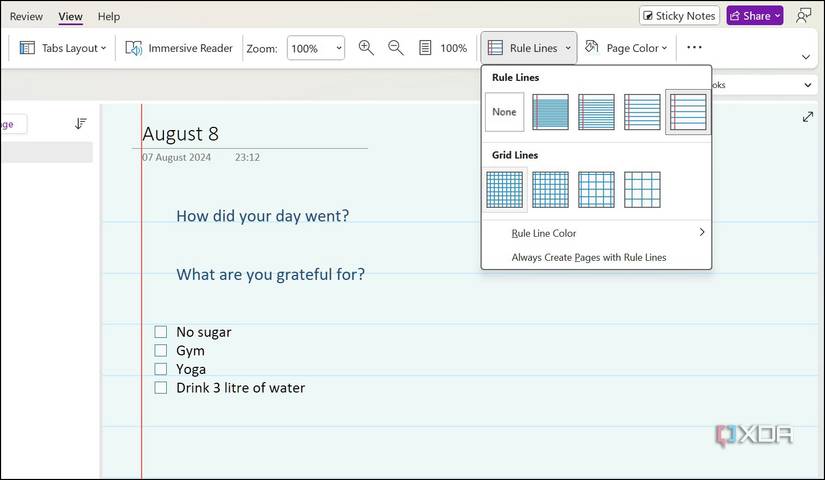Check the No sugar checkbox
Image resolution: width=825 pixels, height=480 pixels.
coord(161,332)
